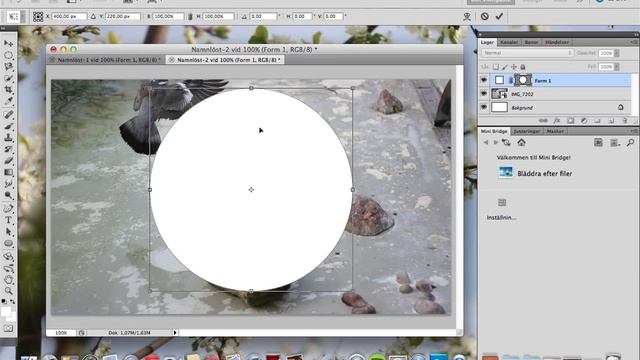Open the Fyll slider dropdown

tap(617, 67)
